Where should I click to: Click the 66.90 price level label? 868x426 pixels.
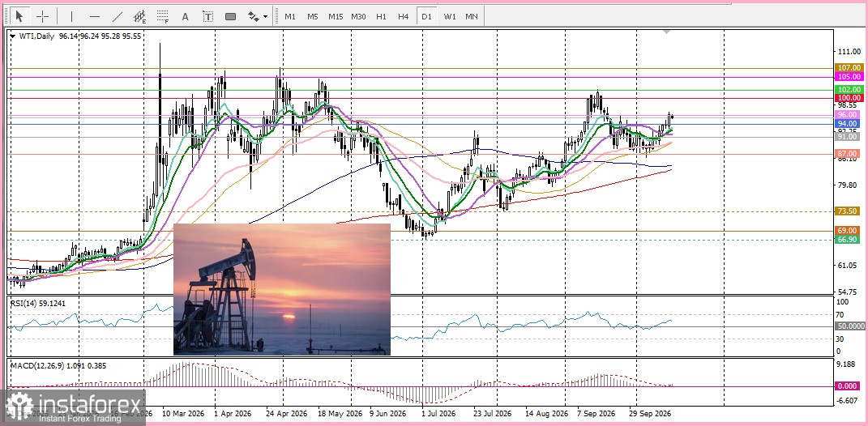pos(849,239)
